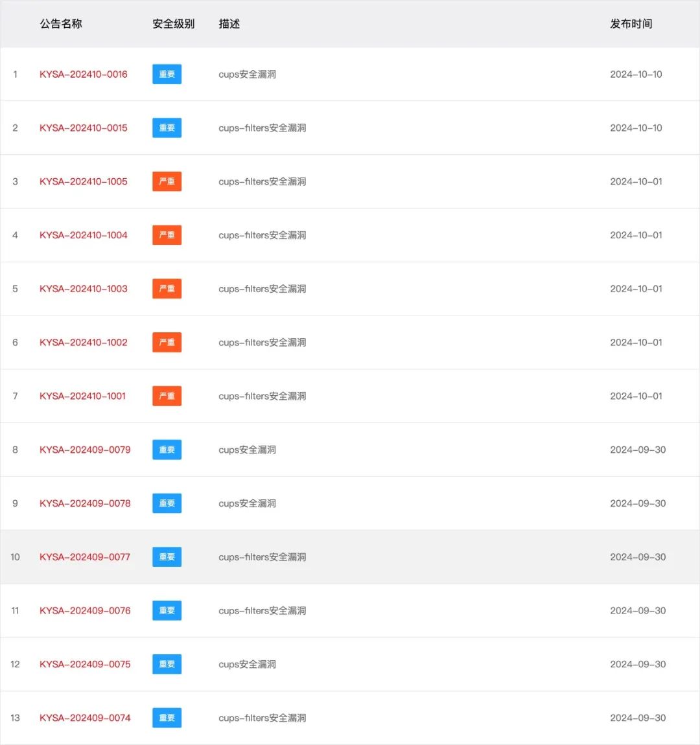Click date 2024-09-30 for KYSA-202409-0076
The image size is (700, 745).
click(x=638, y=610)
